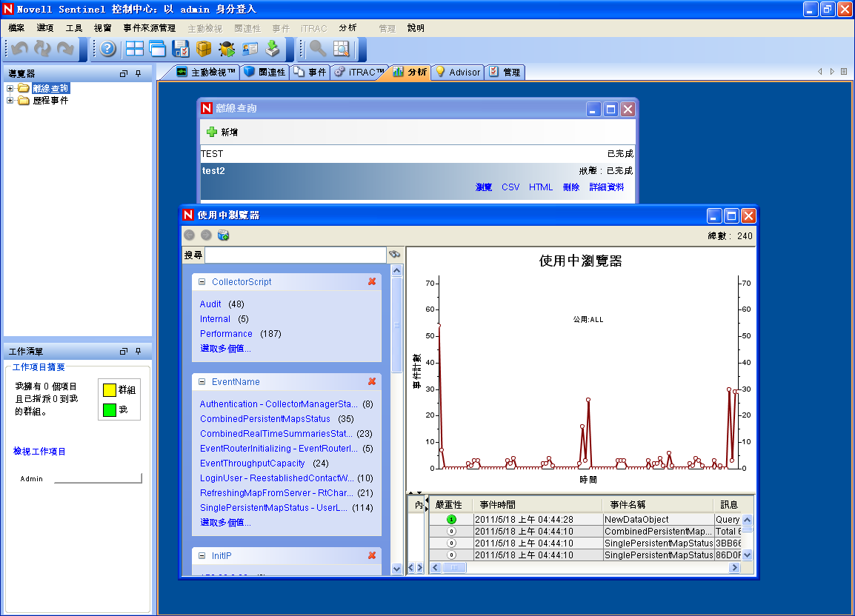
Task: Remove the CollectorScript filter with red X
Action: [x=372, y=282]
